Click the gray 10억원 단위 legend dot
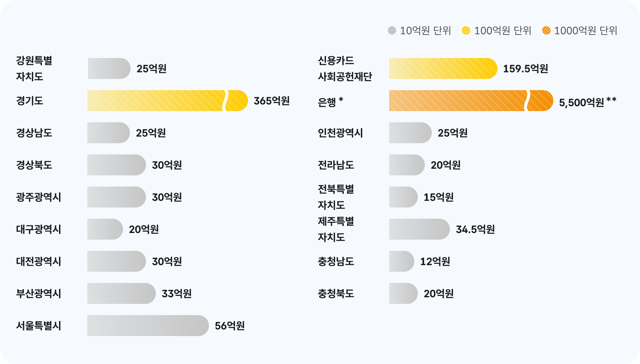640x364 pixels. point(392,30)
